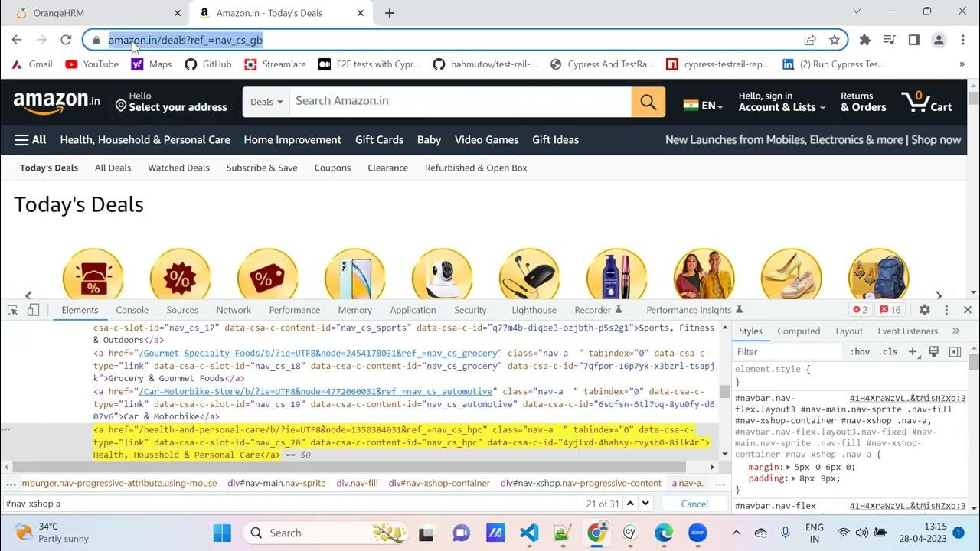Cancel the DevTools element search
Screen dimensions: 980x551
coord(694,504)
